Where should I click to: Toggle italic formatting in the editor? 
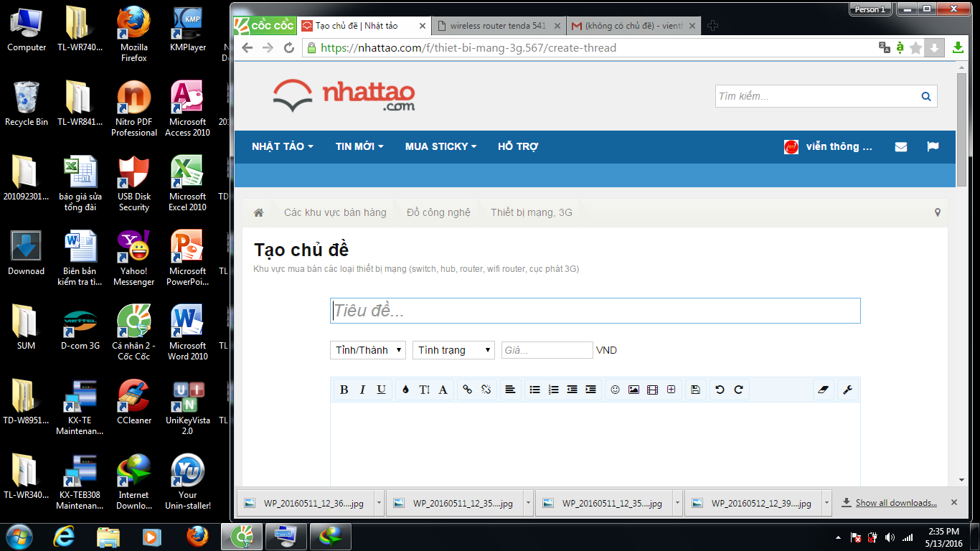click(x=362, y=390)
